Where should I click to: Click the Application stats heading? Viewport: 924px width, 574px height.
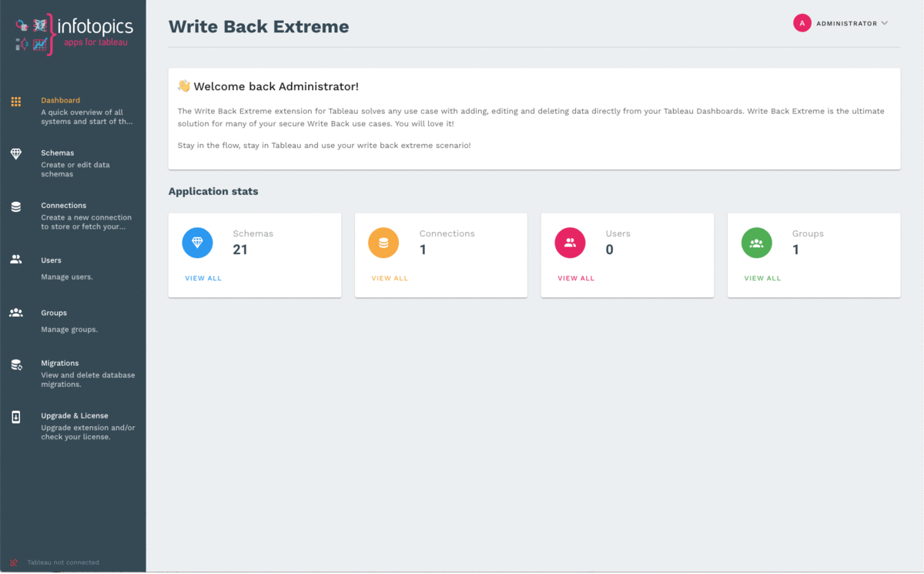tap(213, 191)
